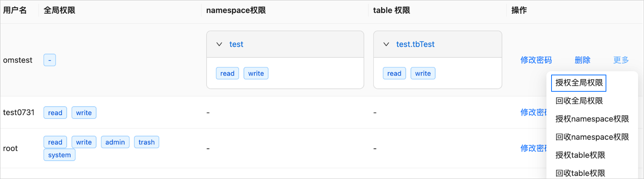This screenshot has width=644, height=179.
Task: Click the test namespace name link
Action: point(236,44)
